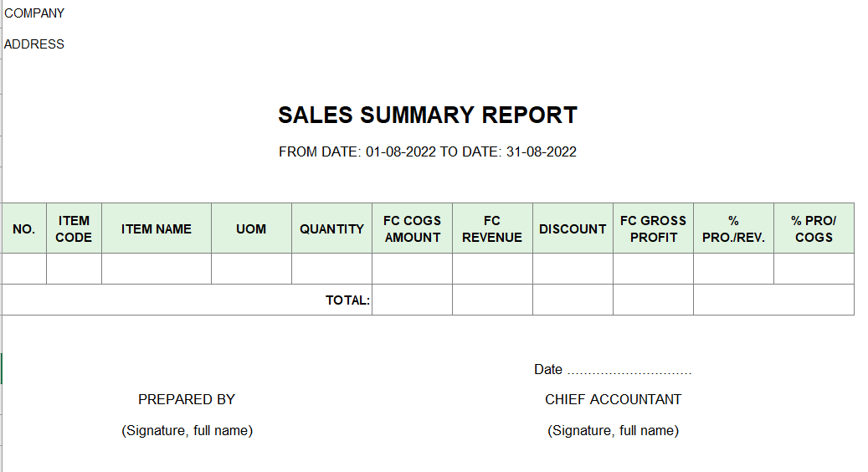The image size is (868, 472).
Task: Click the empty cell under ITEM NAME
Action: 157,269
